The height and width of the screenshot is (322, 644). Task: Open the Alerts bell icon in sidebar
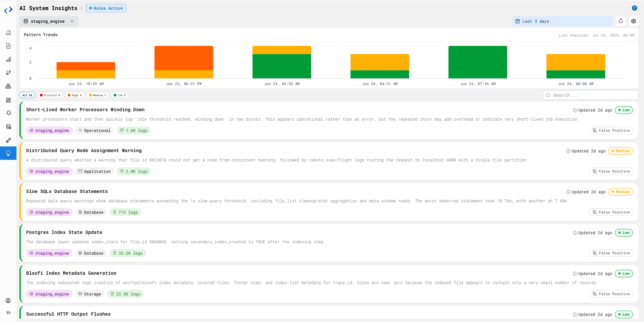pyautogui.click(x=8, y=113)
